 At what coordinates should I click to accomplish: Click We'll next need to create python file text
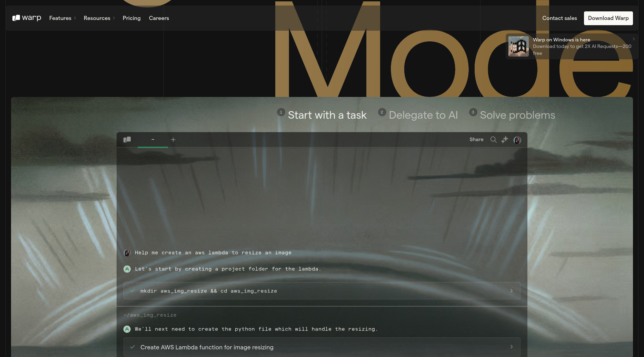click(x=256, y=329)
